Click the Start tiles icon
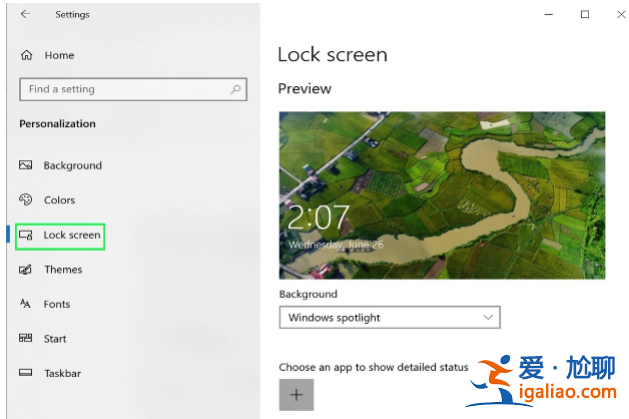 [25, 338]
